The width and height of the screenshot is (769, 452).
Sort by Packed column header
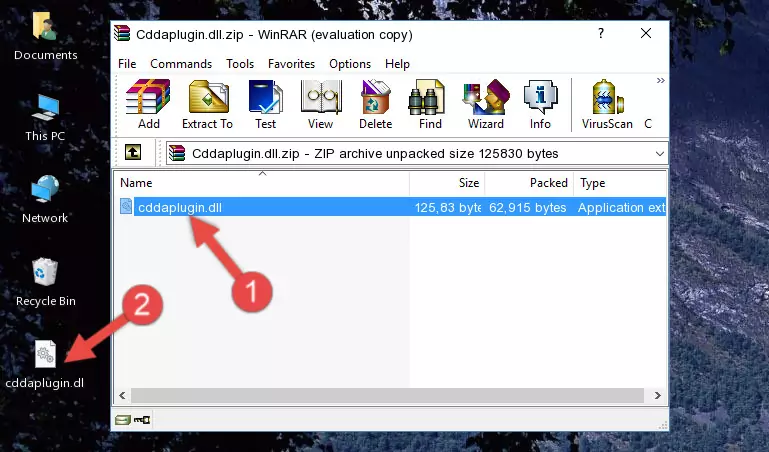click(x=529, y=183)
